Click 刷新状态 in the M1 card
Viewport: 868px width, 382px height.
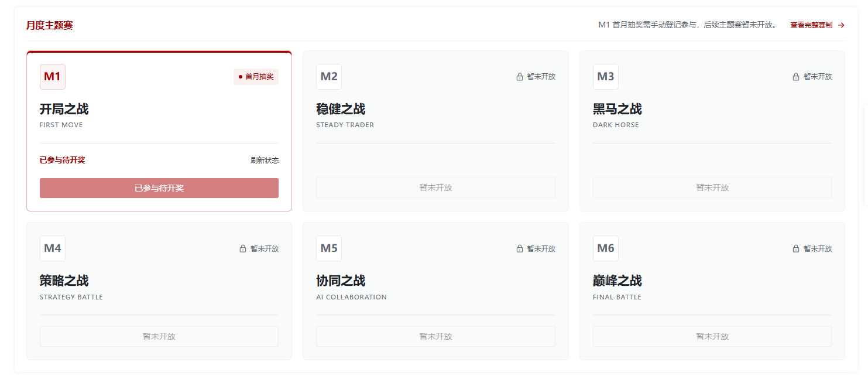[x=265, y=161]
